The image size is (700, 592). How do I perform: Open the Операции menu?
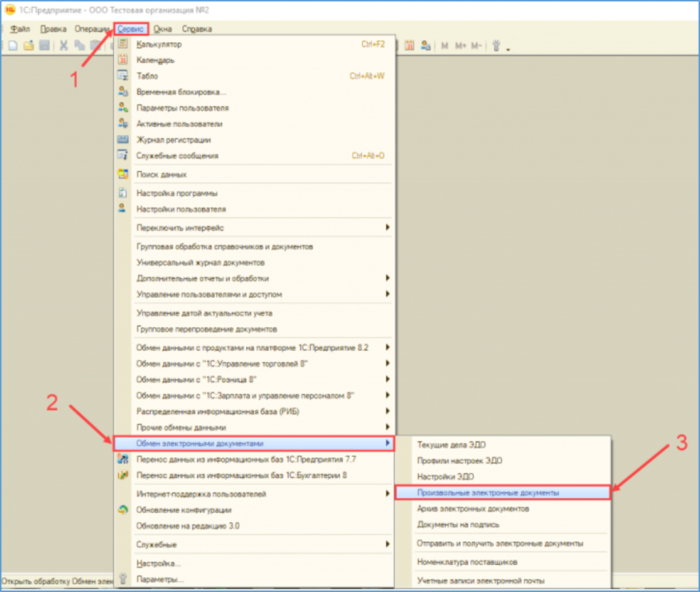pos(92,29)
